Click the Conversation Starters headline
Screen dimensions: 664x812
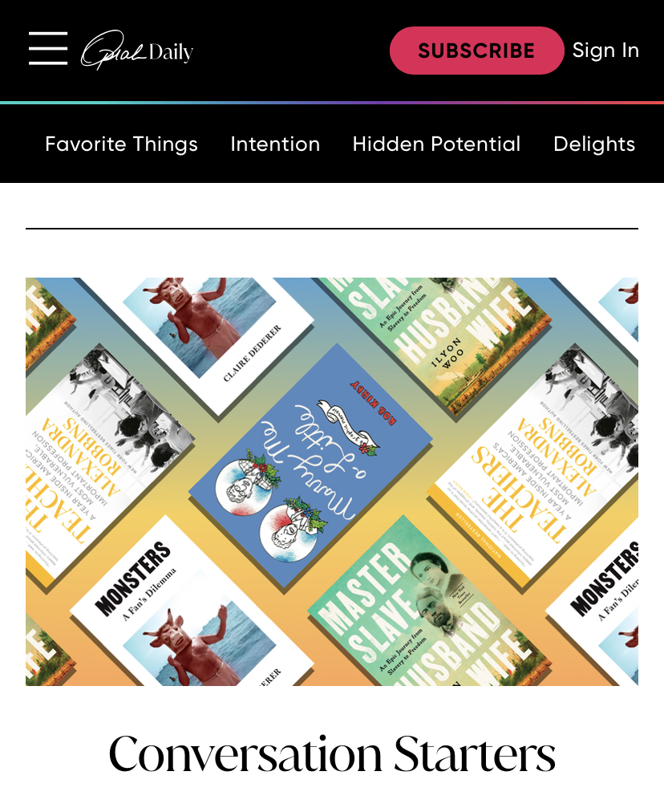pos(332,754)
